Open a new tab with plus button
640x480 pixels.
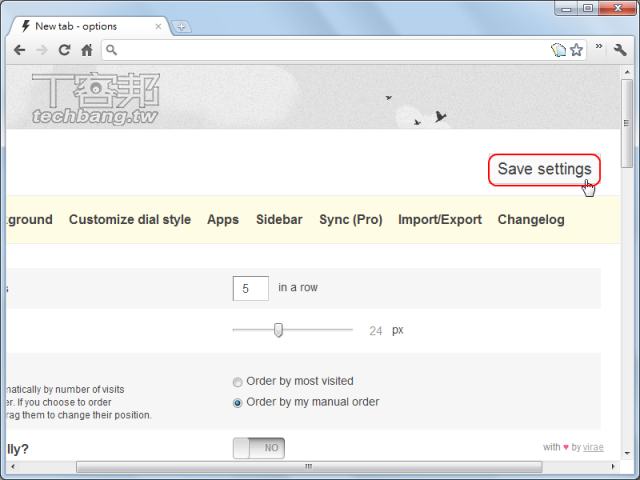[x=182, y=27]
